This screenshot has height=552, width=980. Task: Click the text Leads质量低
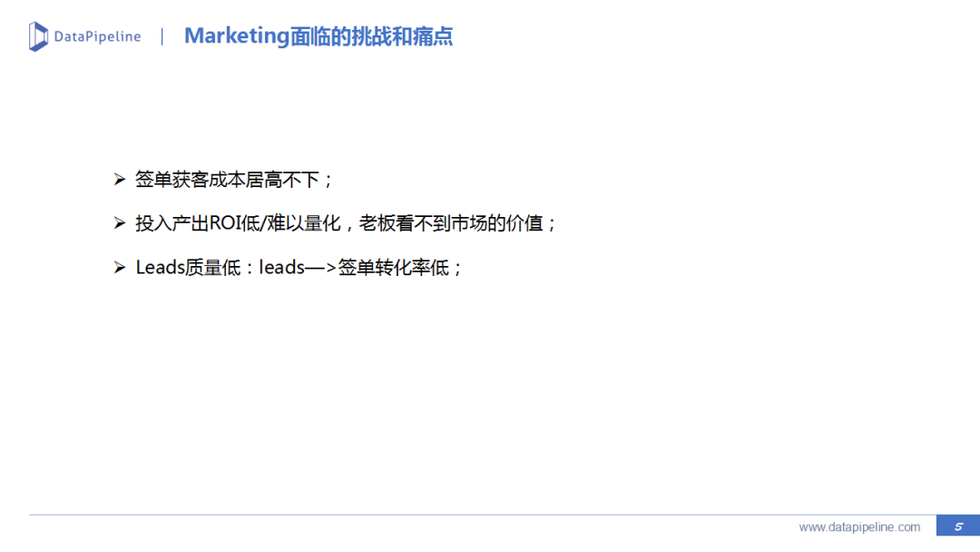click(x=188, y=268)
